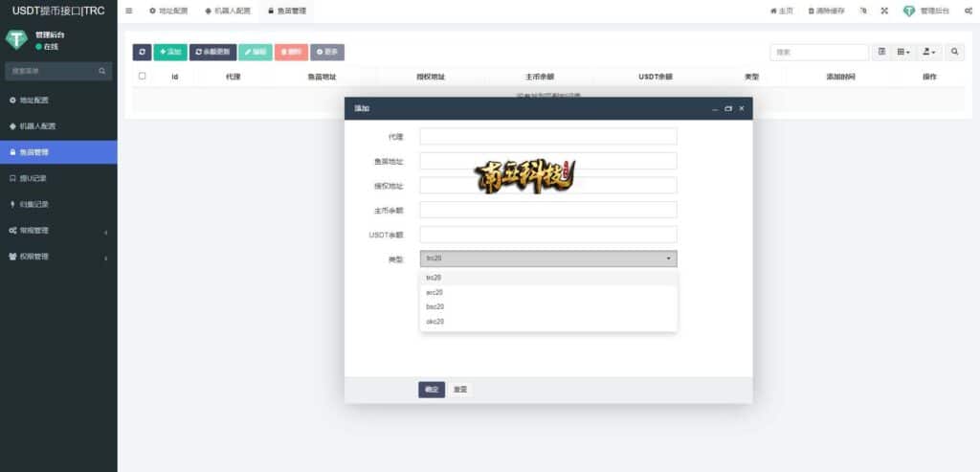The image size is (980, 472).
Task: Expand 权限管理 sidebar group
Action: click(58, 257)
